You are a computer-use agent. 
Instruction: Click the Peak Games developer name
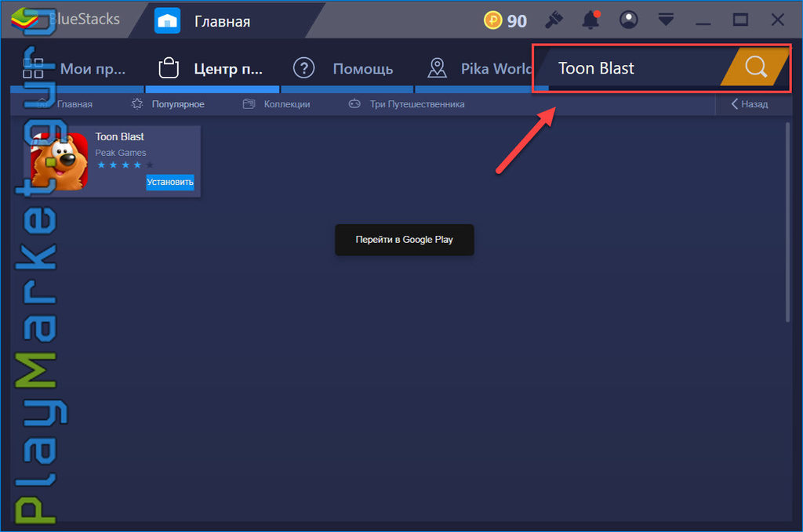click(x=120, y=153)
